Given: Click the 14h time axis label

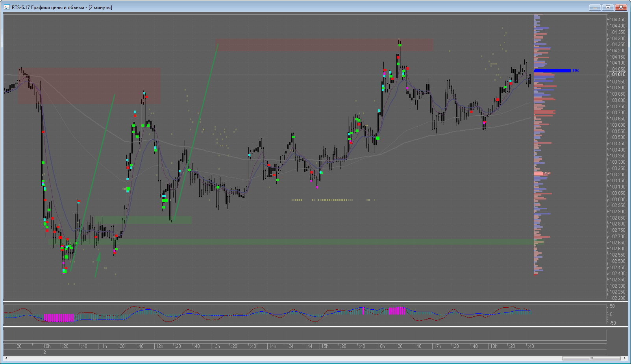Looking at the screenshot, I should click(272, 346).
